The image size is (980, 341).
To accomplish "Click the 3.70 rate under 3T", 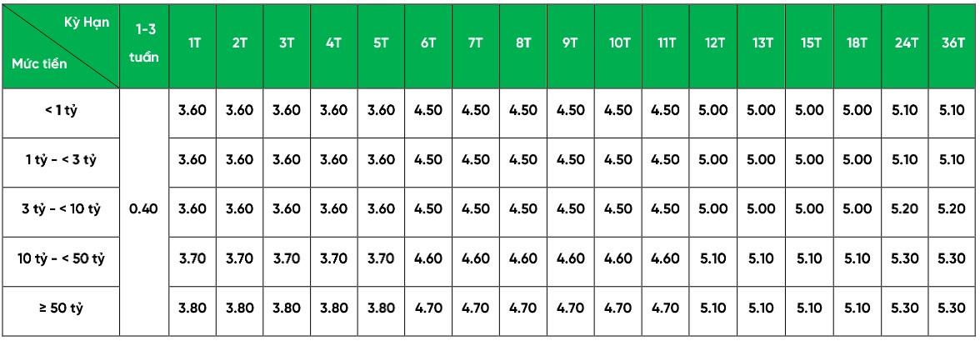I will tap(287, 255).
